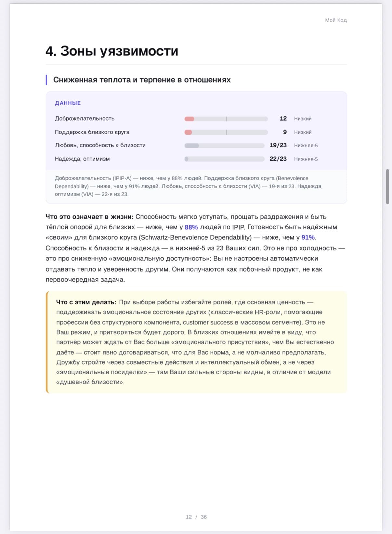Click the Любовь, способность к близости bar
The width and height of the screenshot is (392, 534).
click(225, 146)
